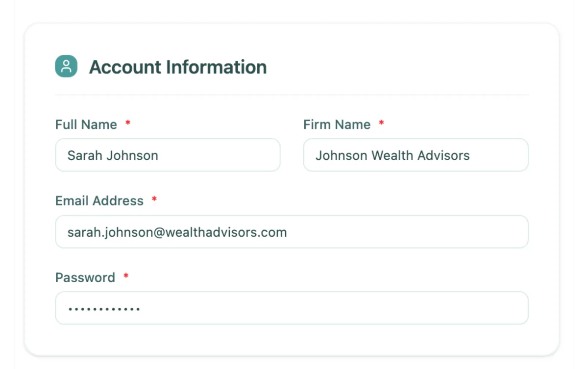Click the red asterisk beside Password
588x369 pixels.
click(x=126, y=276)
